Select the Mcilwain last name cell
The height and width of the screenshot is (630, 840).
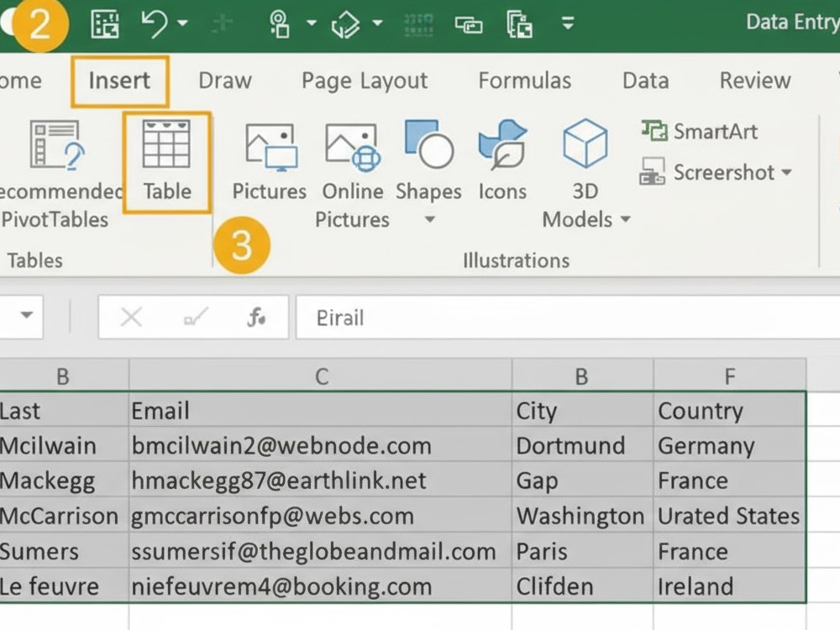pos(64,446)
